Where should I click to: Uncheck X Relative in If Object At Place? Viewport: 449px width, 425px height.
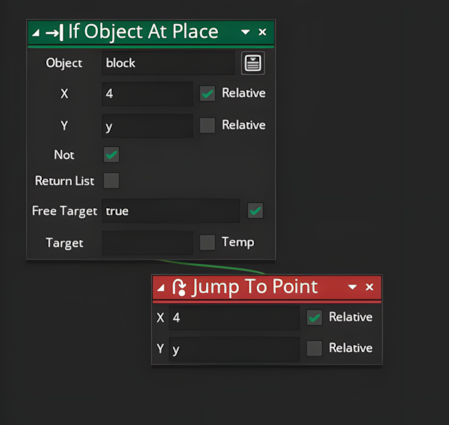[207, 94]
